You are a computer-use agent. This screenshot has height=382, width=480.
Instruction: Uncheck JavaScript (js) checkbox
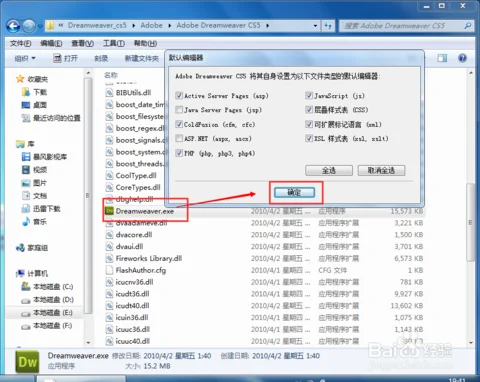[x=309, y=96]
